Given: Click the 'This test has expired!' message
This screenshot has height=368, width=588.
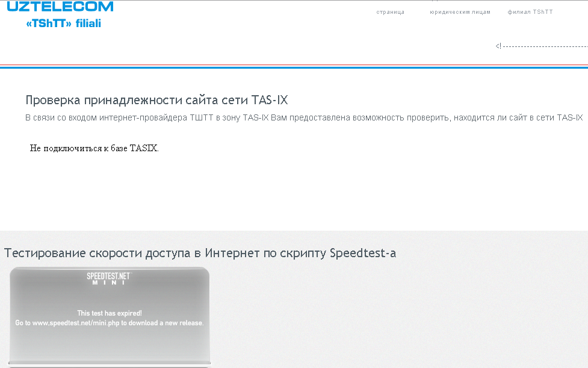Looking at the screenshot, I should pos(110,313).
